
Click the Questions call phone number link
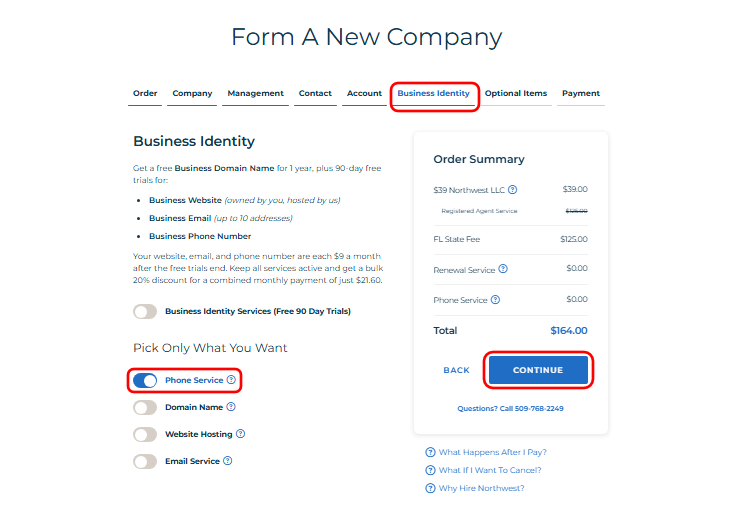coord(510,408)
